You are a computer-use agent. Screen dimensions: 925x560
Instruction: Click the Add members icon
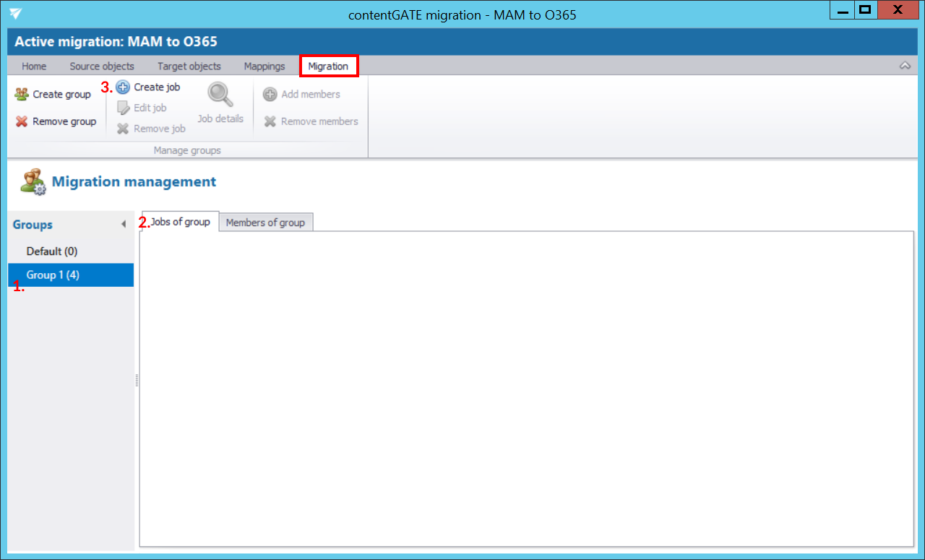coord(270,95)
